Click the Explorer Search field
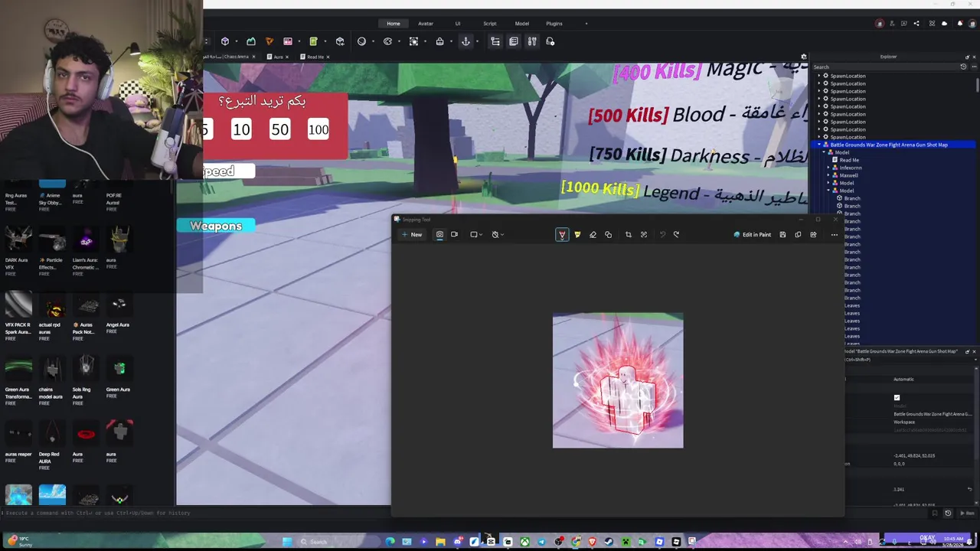Screen dimensions: 980x551 coord(884,67)
